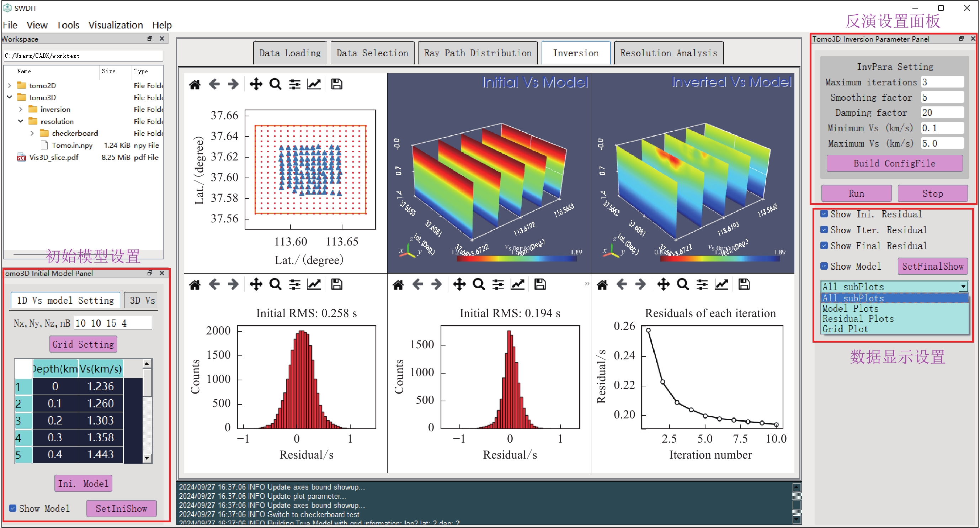
Task: Select Pan tool in top-left plot toolbar
Action: point(256,84)
